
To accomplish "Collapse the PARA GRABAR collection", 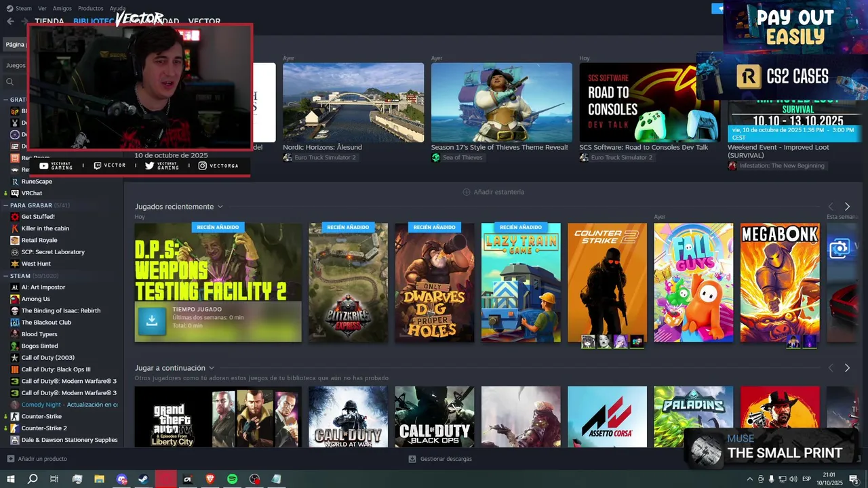I will coord(5,205).
